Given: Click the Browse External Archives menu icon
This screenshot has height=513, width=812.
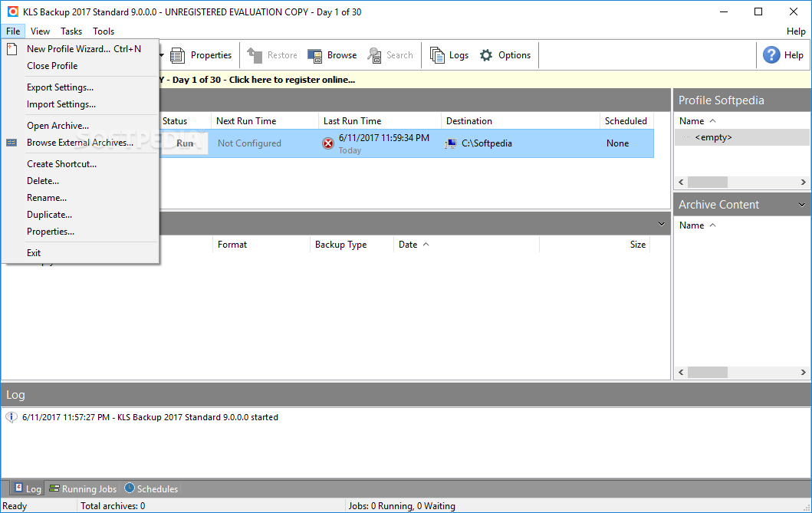Looking at the screenshot, I should [12, 143].
